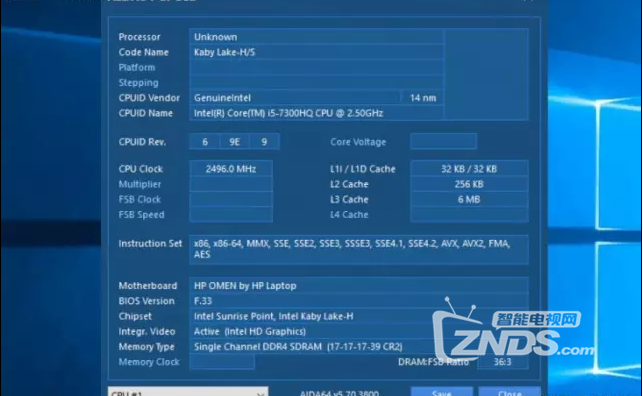Click the greyed Platform label
This screenshot has width=643, height=396.
137,67
